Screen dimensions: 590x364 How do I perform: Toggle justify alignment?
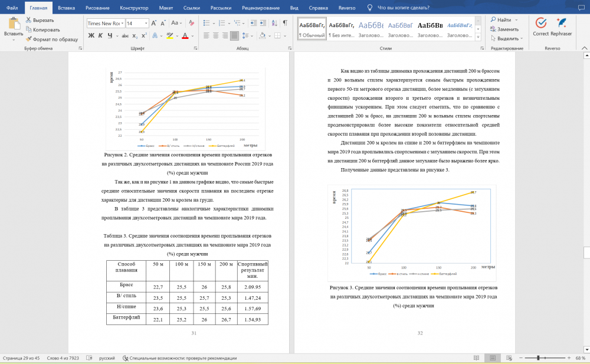pyautogui.click(x=234, y=36)
